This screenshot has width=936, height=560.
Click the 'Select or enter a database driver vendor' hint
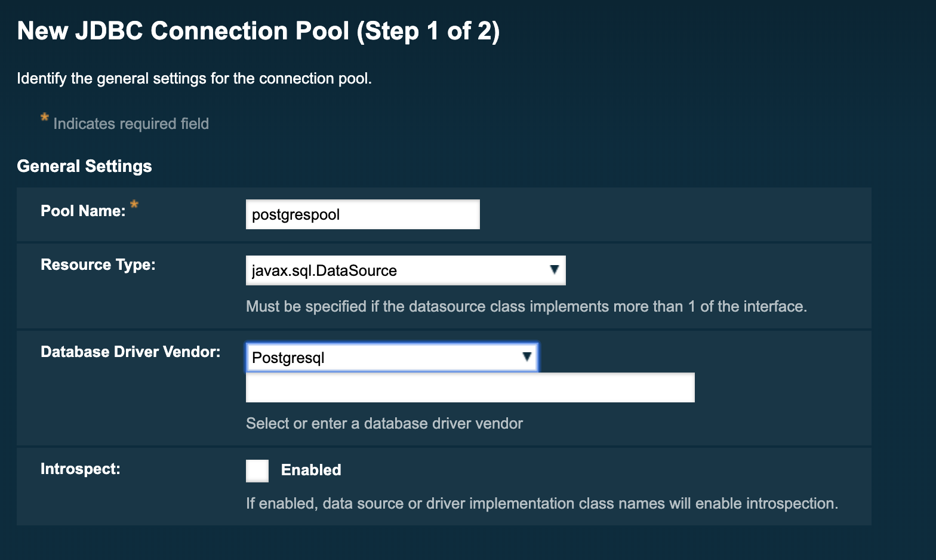click(x=384, y=423)
